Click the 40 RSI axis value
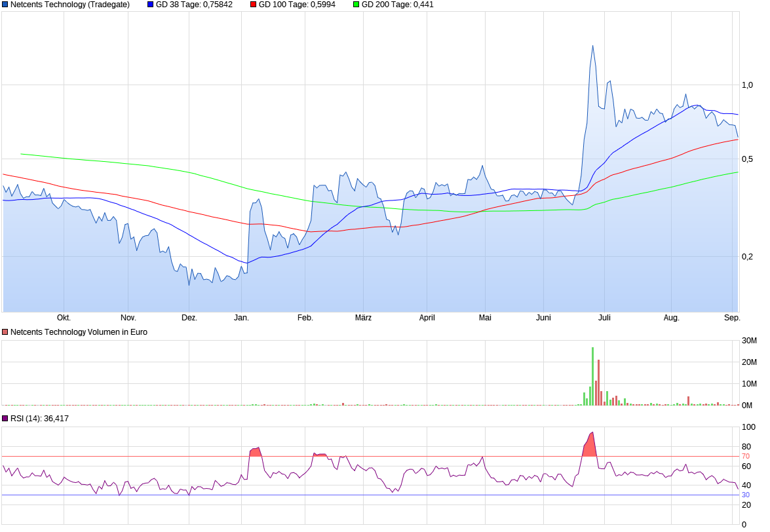 click(x=746, y=485)
